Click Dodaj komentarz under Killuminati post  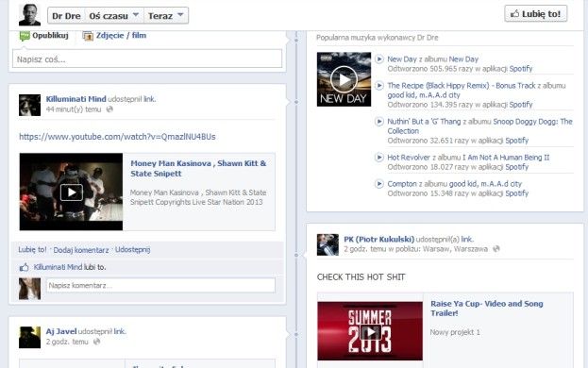81,250
